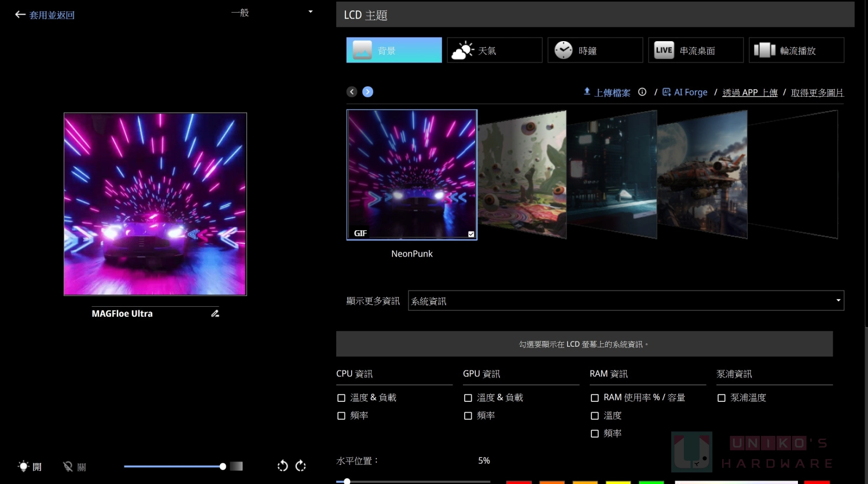Click the info icon next to 上傳檔案
The height and width of the screenshot is (484, 868).
(x=642, y=92)
